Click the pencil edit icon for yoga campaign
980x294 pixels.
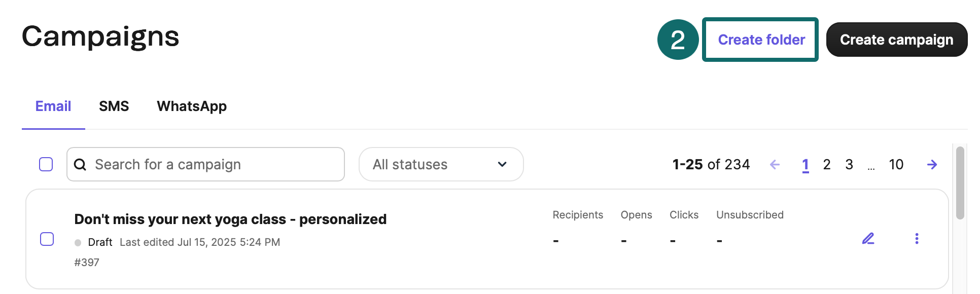[868, 238]
